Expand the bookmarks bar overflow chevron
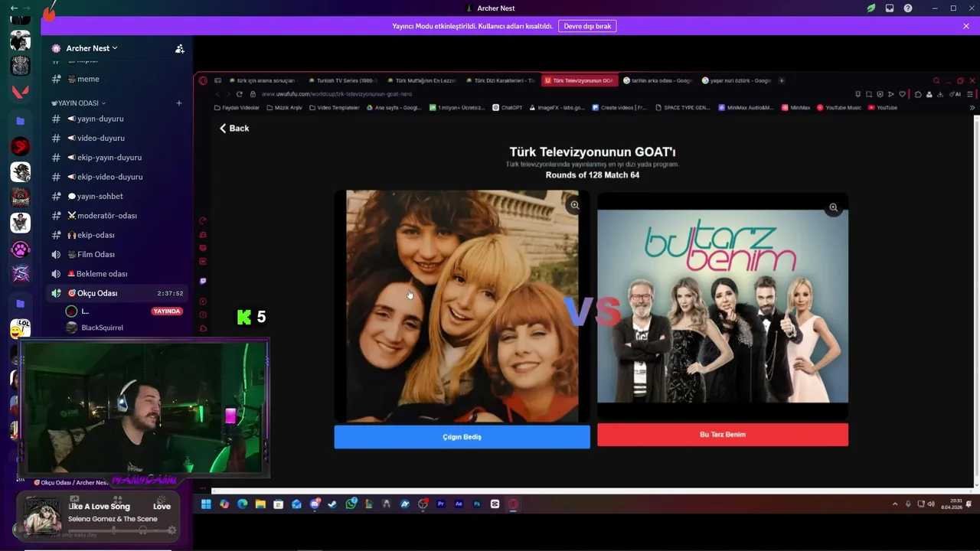Screen dimensions: 980x551 (973, 108)
